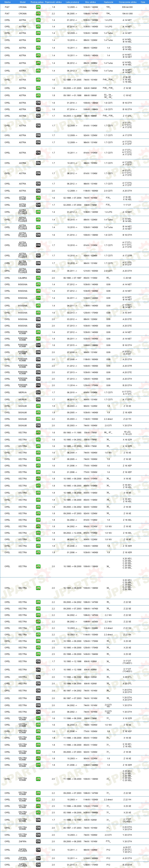The height and width of the screenshot is (868, 149).
Task: Click diesel icon for Zafira Tourer 96kW/130KM
Action: point(38,850)
